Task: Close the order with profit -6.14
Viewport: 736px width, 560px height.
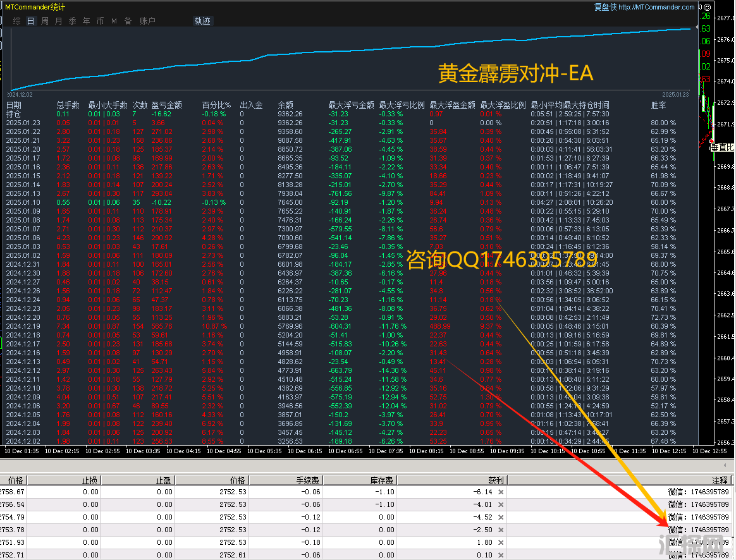Action: click(x=501, y=492)
